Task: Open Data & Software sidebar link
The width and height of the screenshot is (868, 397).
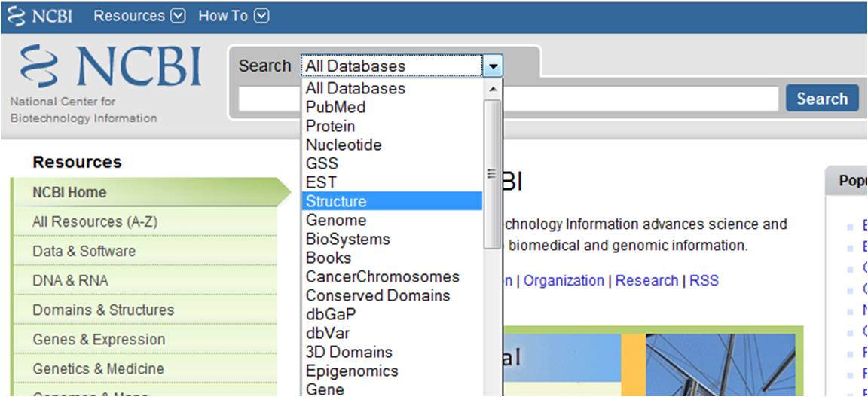Action: coord(145,252)
